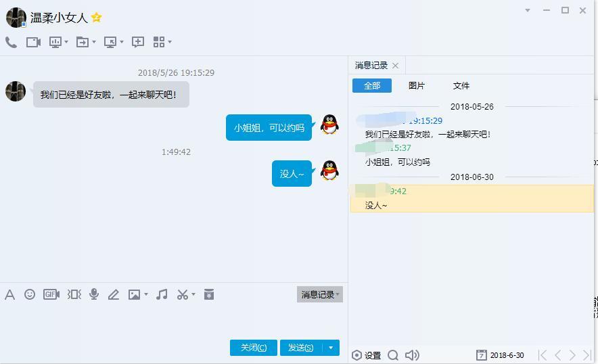The height and width of the screenshot is (364, 598).
Task: Click the 发送(S) button
Action: pyautogui.click(x=300, y=348)
